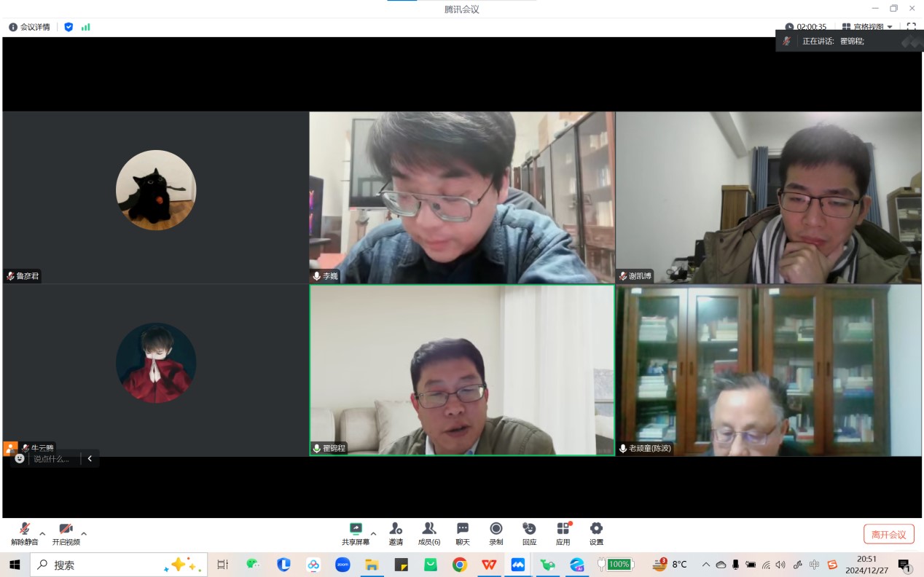The height and width of the screenshot is (577, 924).
Task: Start recording with 录制 icon
Action: pos(496,529)
